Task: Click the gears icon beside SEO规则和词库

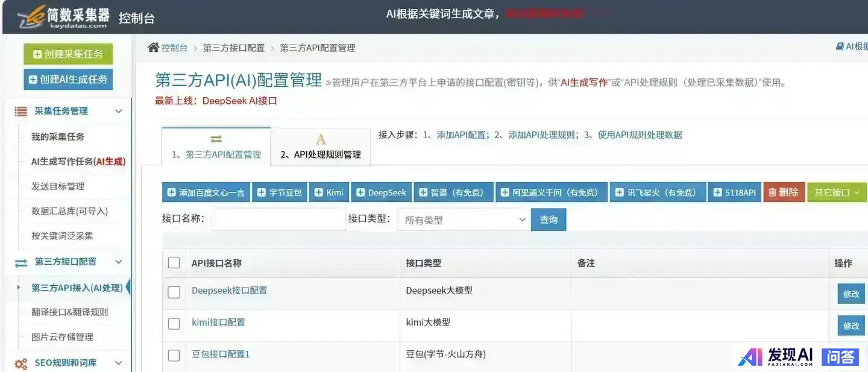Action: point(21,364)
